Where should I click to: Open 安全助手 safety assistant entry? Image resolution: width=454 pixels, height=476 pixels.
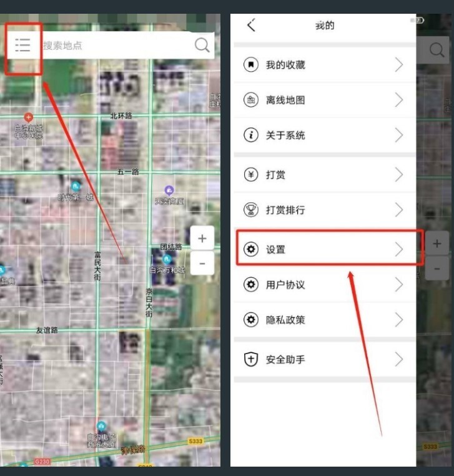point(325,359)
